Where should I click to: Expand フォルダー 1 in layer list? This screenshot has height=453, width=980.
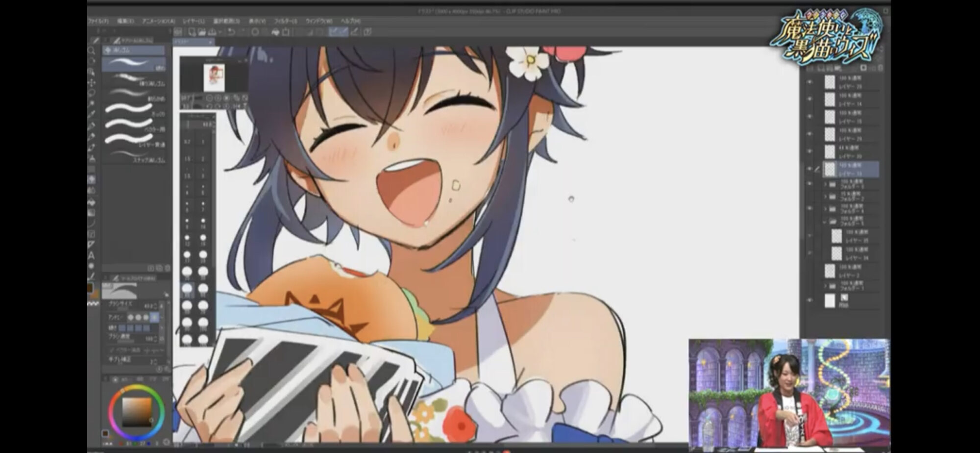tap(826, 285)
